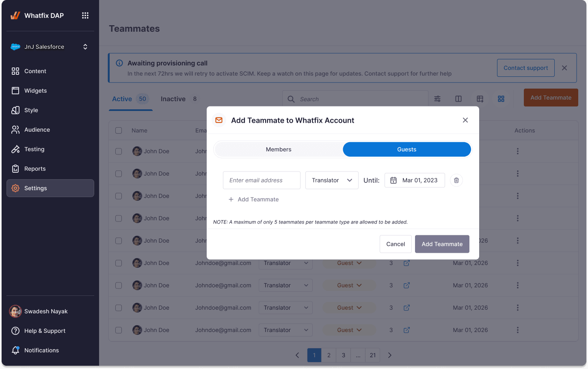
Task: Click the Enter email address field
Action: [x=262, y=180]
